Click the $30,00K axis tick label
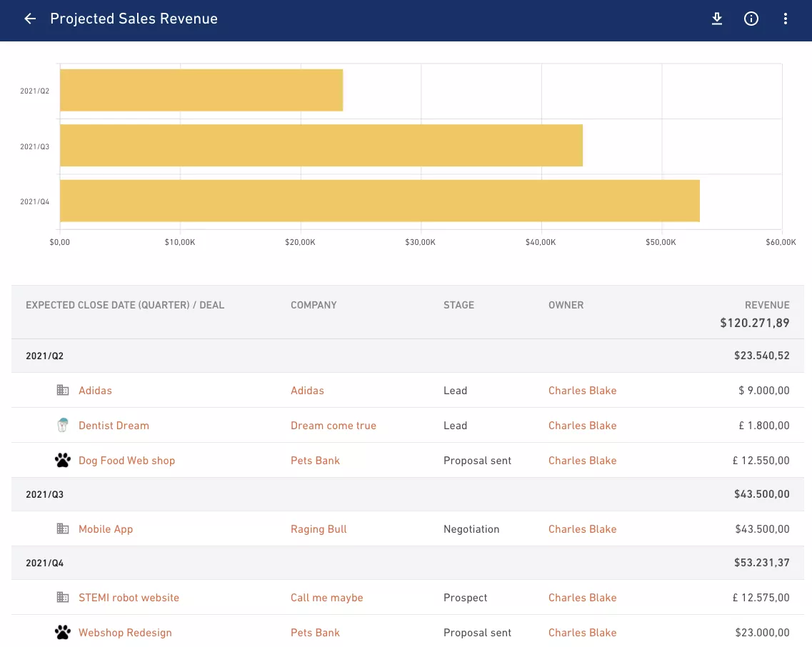The image size is (812, 647). coord(420,242)
